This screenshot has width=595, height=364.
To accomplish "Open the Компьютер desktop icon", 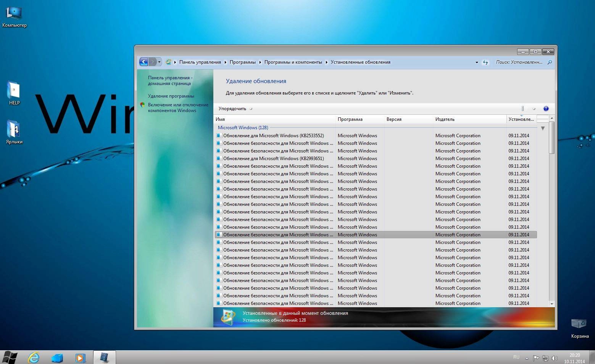I will point(14,16).
